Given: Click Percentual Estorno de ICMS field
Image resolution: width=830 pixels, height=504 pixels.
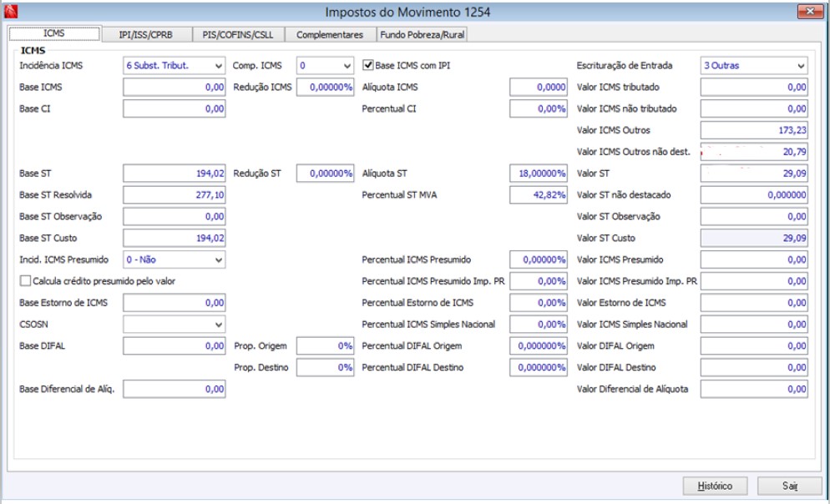Looking at the screenshot, I should (539, 303).
